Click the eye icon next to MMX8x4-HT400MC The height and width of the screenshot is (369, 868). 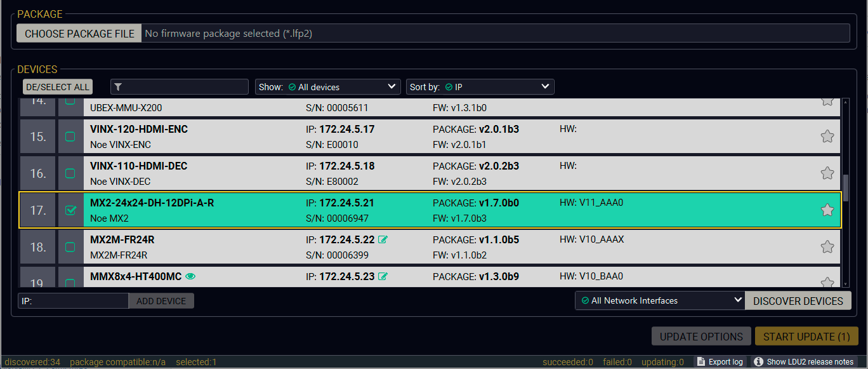(190, 276)
